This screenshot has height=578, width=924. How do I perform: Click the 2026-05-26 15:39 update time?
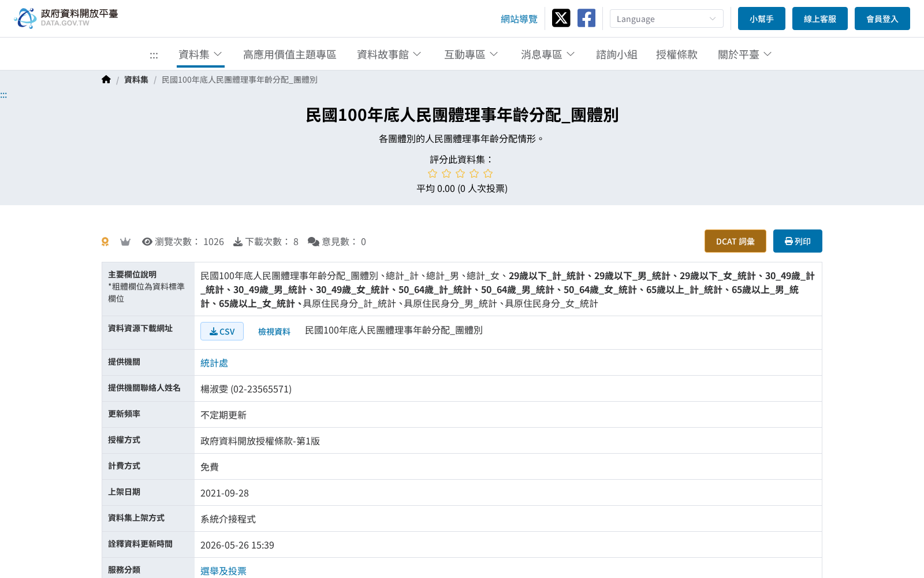point(237,545)
